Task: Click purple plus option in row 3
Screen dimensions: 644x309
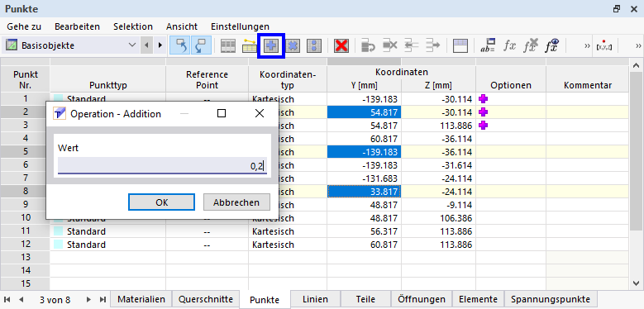Action: [x=484, y=125]
